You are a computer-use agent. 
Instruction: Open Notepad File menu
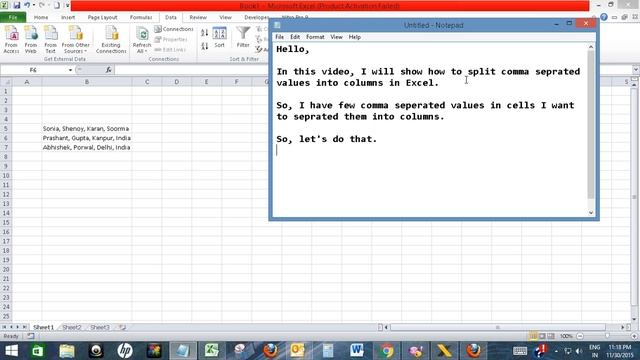pos(280,37)
